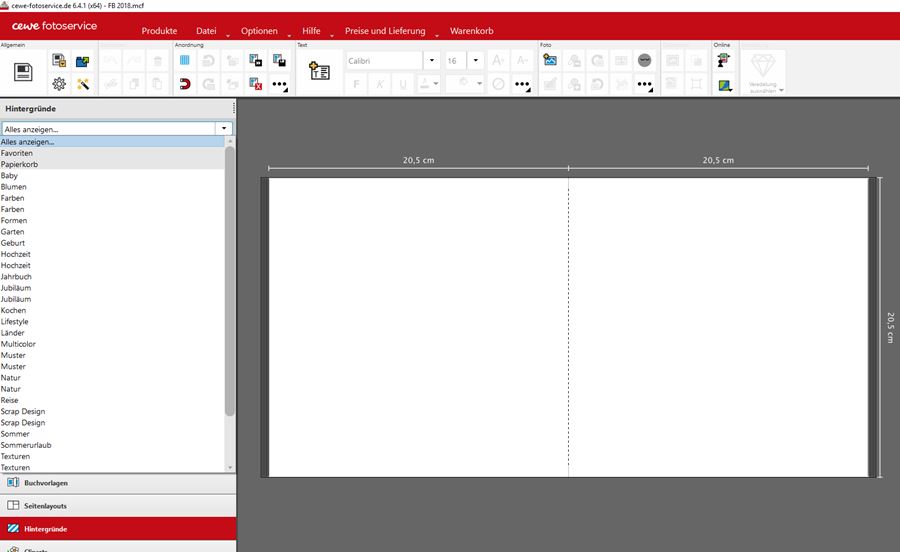Open more Anordnung options (three dots)

coord(280,84)
